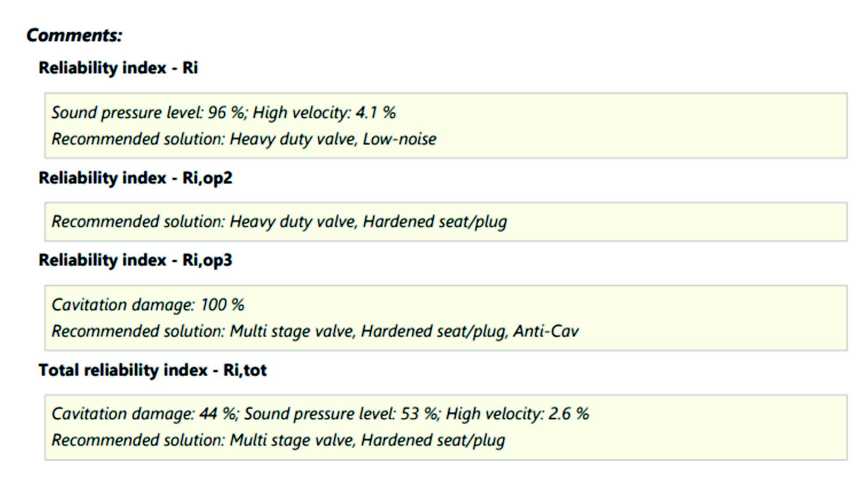Select the Reliability index - Ri heading

[x=118, y=68]
